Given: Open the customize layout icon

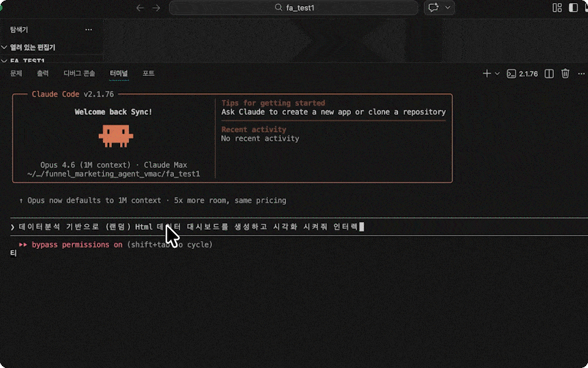Looking at the screenshot, I should (x=557, y=7).
